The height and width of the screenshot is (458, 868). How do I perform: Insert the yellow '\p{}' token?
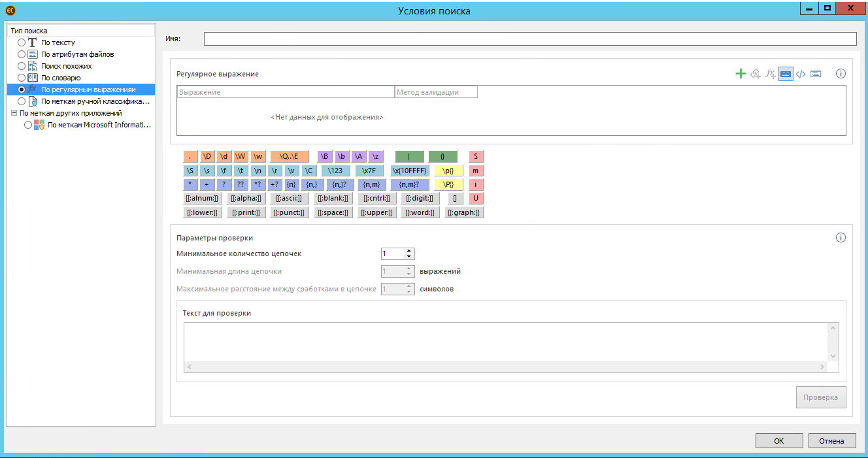[x=448, y=171]
